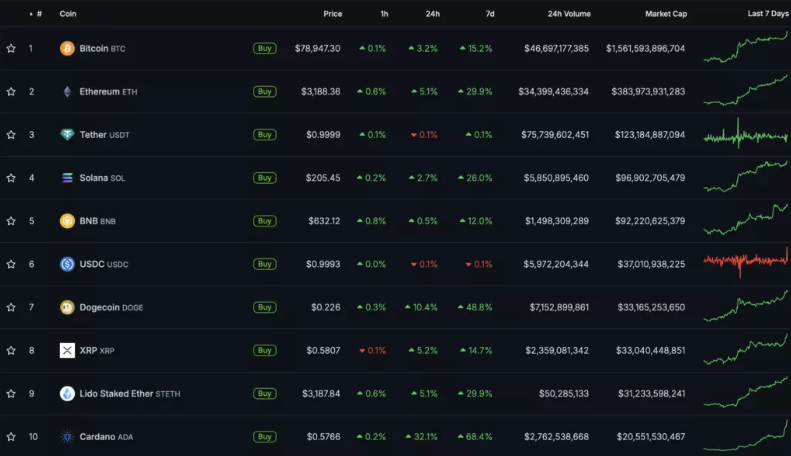The height and width of the screenshot is (456, 791).
Task: Open Tether's 7-day sparkline chart
Action: [x=746, y=134]
